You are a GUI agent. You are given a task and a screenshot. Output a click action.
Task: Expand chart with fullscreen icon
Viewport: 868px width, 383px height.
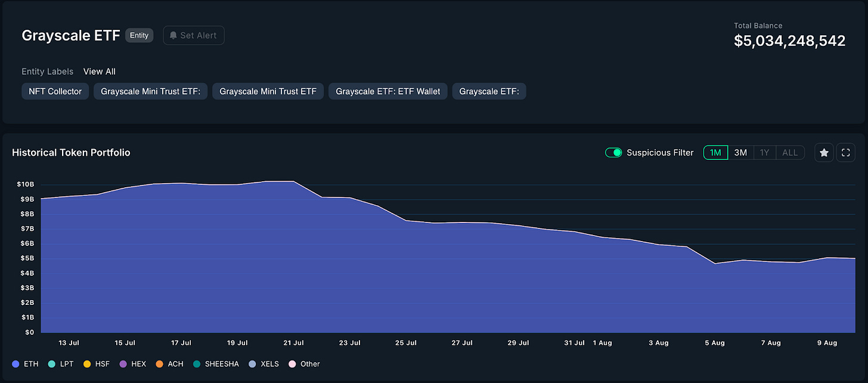(845, 153)
